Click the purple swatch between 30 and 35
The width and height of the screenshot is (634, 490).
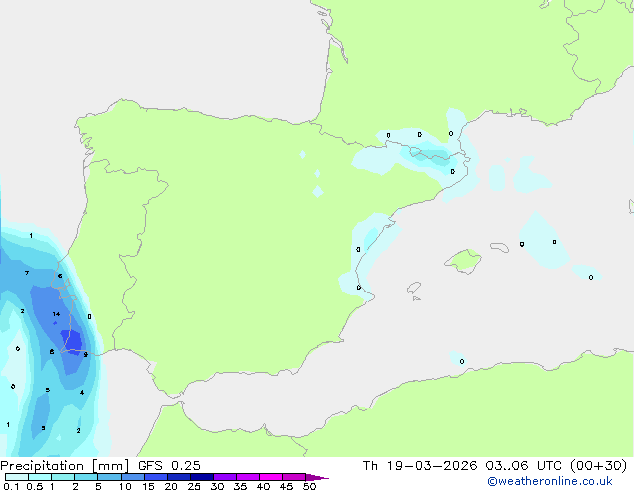coord(225,477)
